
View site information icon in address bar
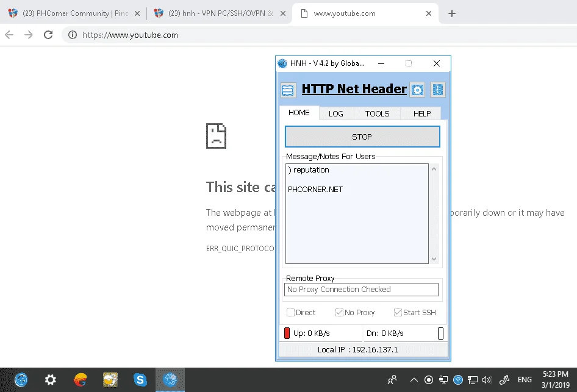(73, 35)
